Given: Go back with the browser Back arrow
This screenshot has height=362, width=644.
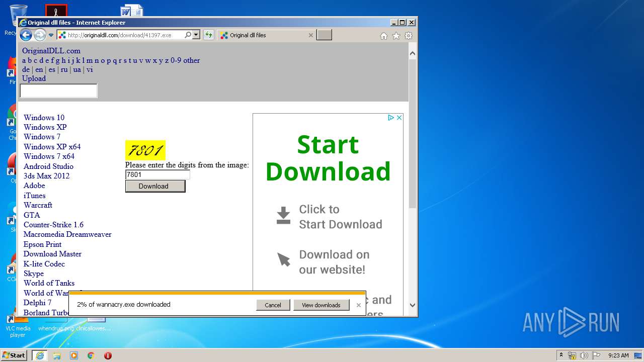Looking at the screenshot, I should click(26, 35).
